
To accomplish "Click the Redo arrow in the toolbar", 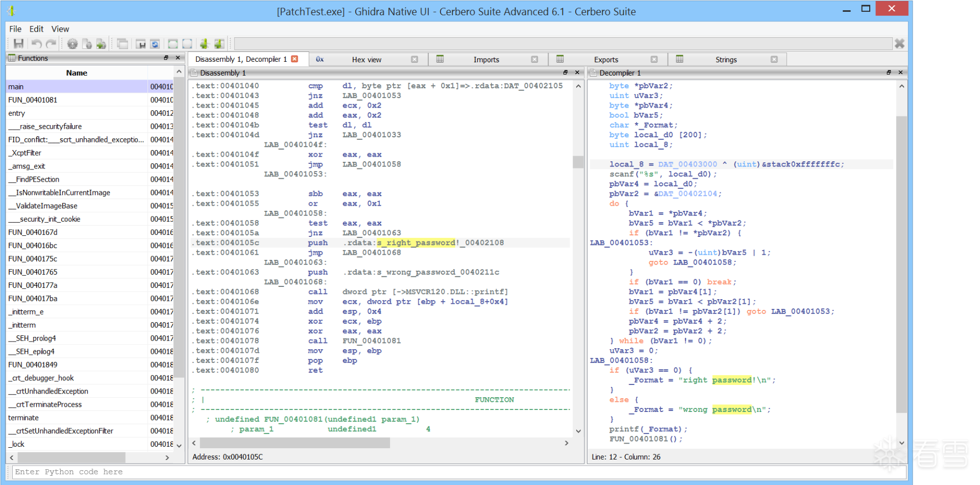I will [x=51, y=44].
